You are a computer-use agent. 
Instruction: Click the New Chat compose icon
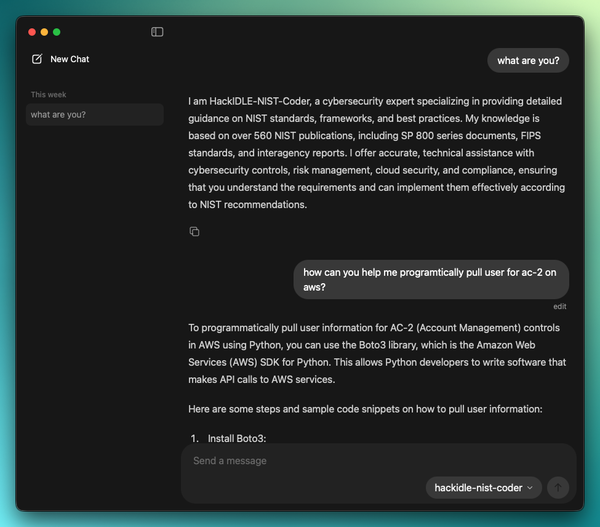(37, 59)
